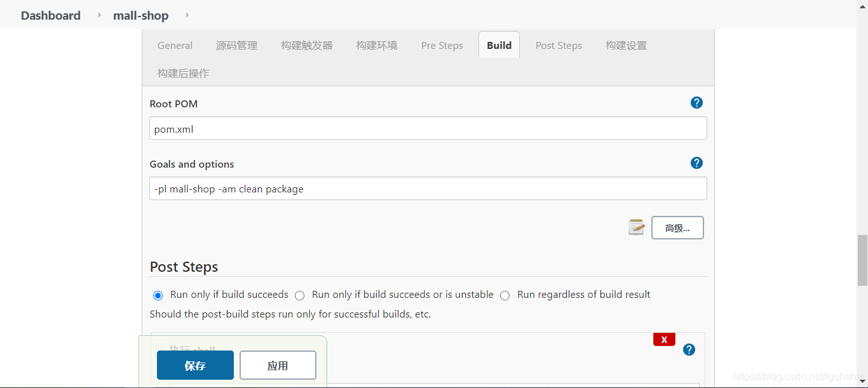Viewport: 868px width, 388px height.
Task: Click the 保存 save button
Action: (x=195, y=365)
